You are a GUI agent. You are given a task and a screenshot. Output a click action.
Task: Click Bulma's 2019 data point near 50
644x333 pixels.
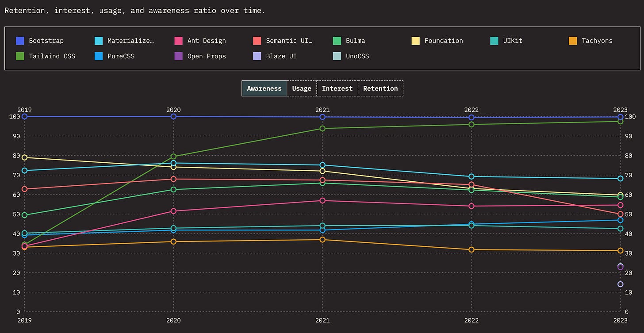24,215
